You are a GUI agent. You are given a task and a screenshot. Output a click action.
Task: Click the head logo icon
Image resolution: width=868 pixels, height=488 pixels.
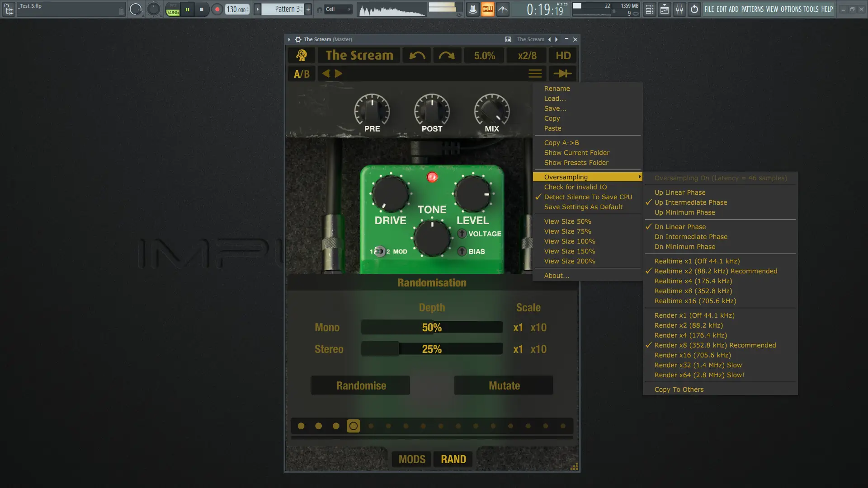pos(302,56)
